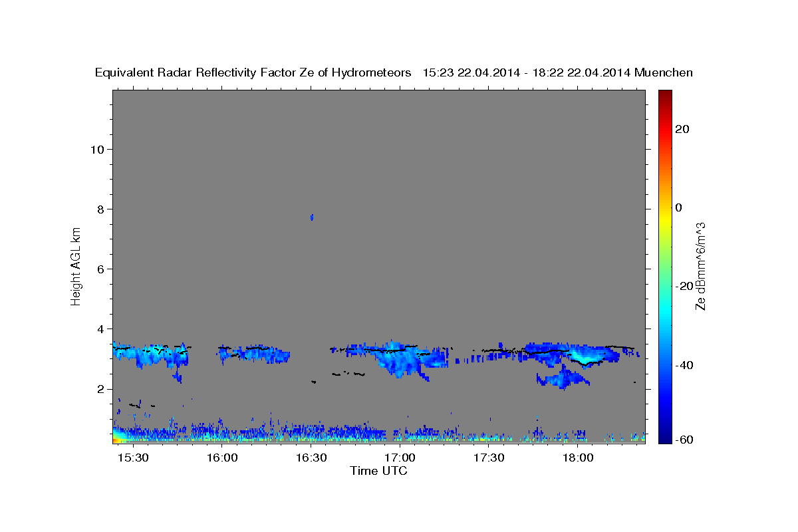
Task: Click the 'Time UTC' axis label
Action: click(x=378, y=471)
